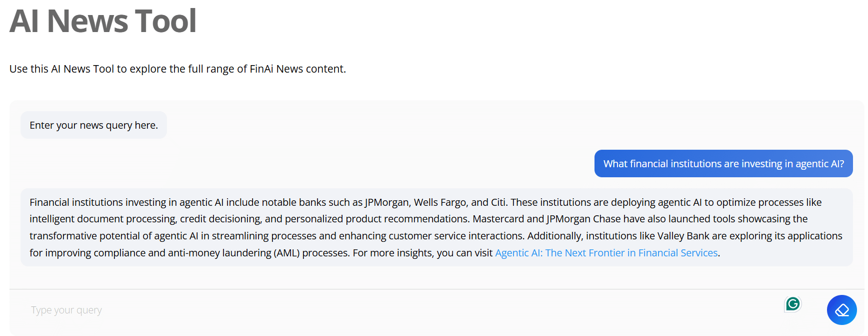Click the AI News Tool heading

103,21
